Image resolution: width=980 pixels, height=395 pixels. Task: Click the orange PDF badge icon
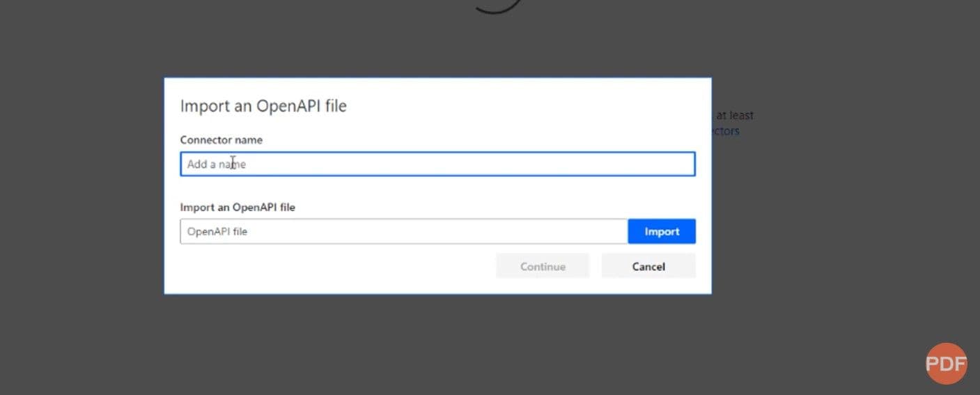click(946, 364)
